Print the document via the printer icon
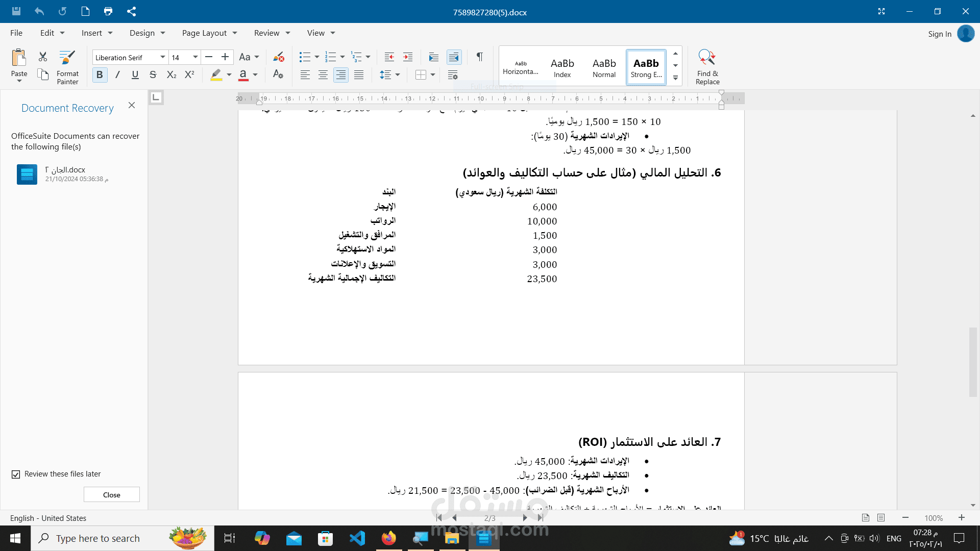Image resolution: width=980 pixels, height=551 pixels. [x=108, y=11]
